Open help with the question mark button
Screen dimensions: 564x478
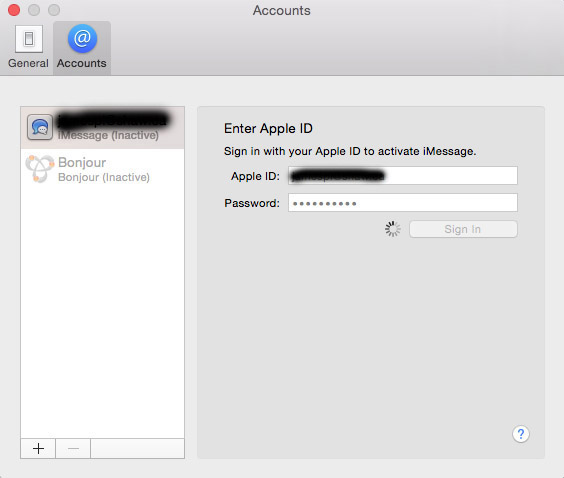[520, 434]
